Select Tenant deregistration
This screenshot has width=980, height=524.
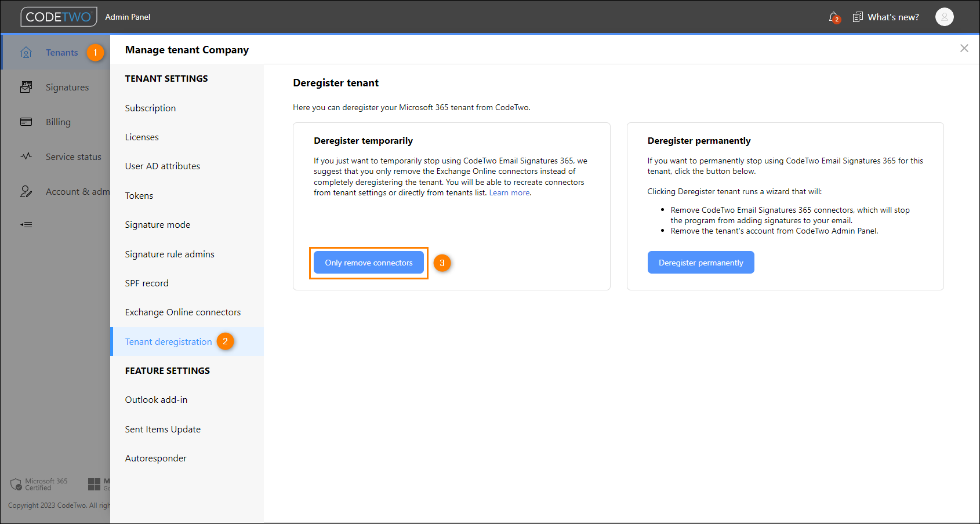click(187, 341)
